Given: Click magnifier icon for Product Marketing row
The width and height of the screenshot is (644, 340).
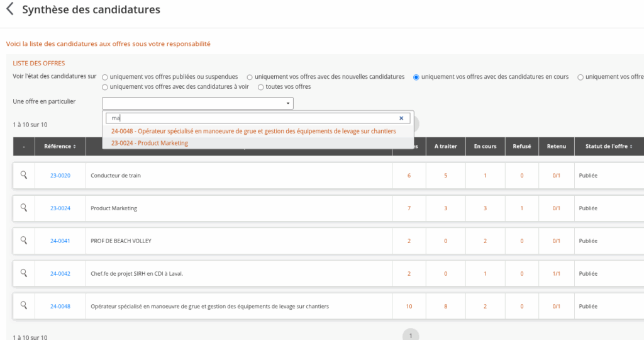Looking at the screenshot, I should point(24,208).
